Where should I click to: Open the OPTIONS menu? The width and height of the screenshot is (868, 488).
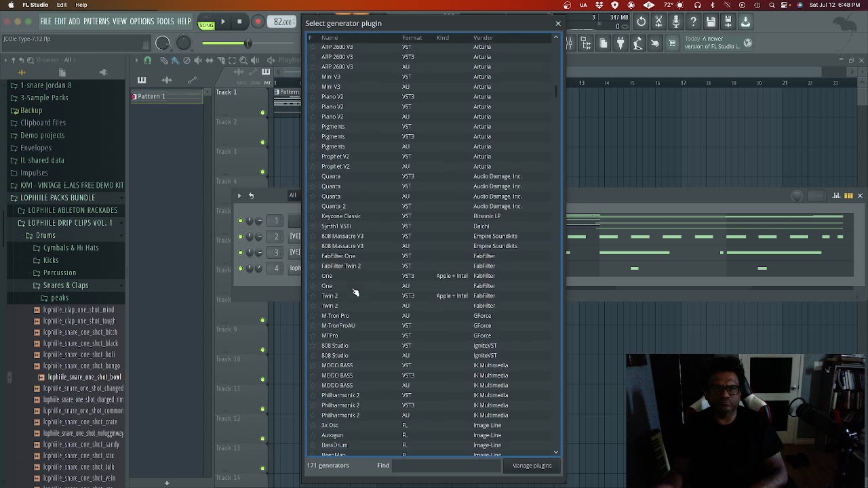[x=142, y=22]
